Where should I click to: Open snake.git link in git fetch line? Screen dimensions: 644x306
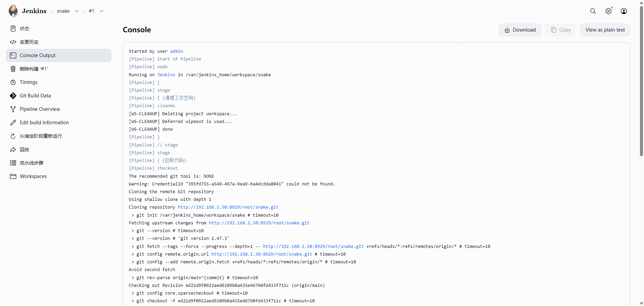313,247
